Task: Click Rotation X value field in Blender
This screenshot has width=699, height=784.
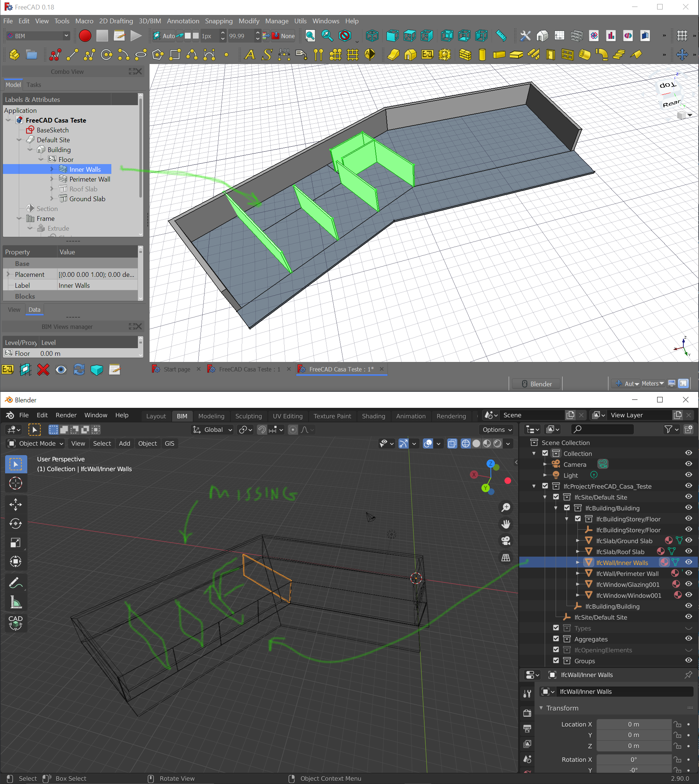Action: [x=634, y=759]
